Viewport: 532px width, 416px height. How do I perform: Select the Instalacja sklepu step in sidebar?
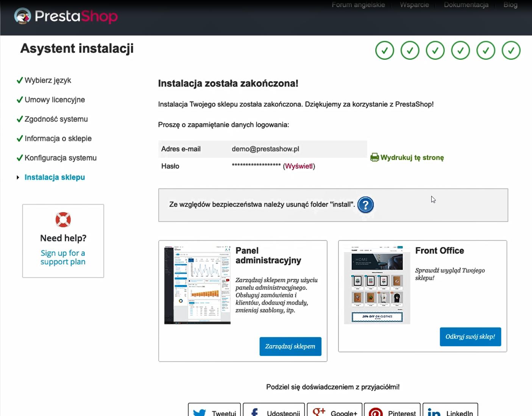(x=55, y=177)
